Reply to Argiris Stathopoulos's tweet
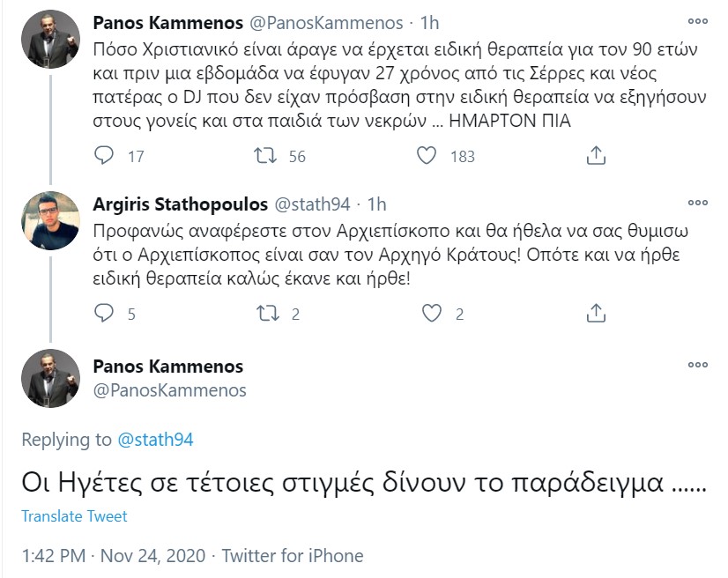The width and height of the screenshot is (728, 578). click(x=104, y=313)
